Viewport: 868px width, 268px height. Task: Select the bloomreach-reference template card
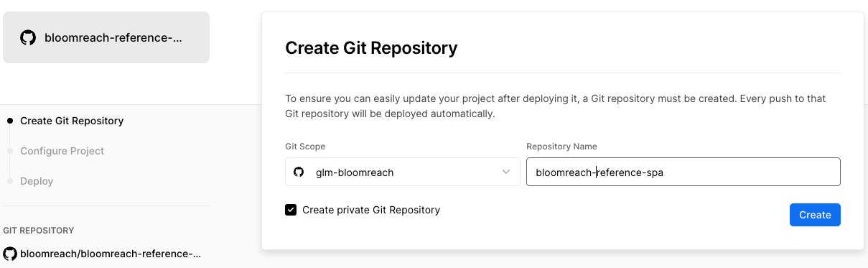coord(106,37)
